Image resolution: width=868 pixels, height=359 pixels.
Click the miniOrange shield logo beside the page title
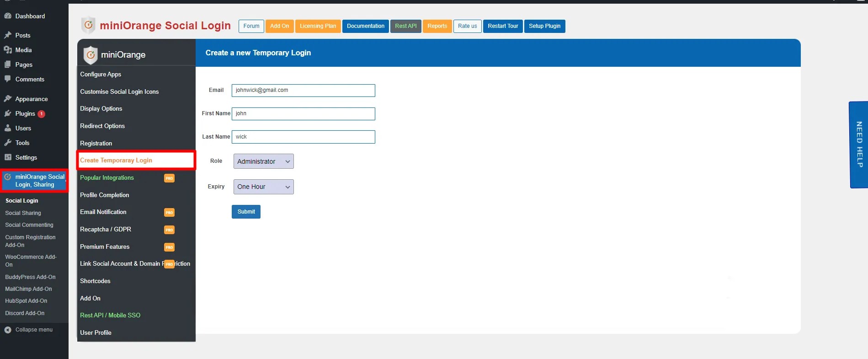click(x=89, y=25)
